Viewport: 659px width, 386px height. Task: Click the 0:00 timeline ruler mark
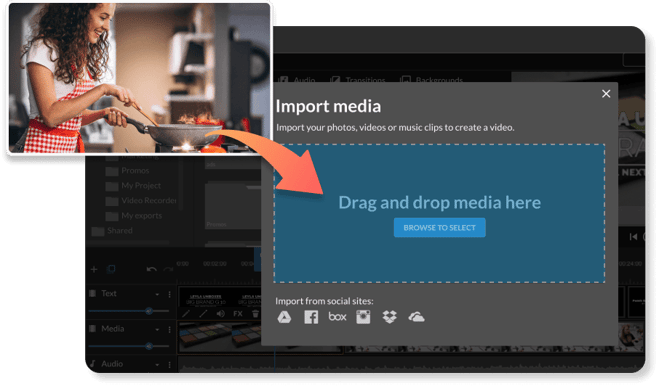(182, 264)
